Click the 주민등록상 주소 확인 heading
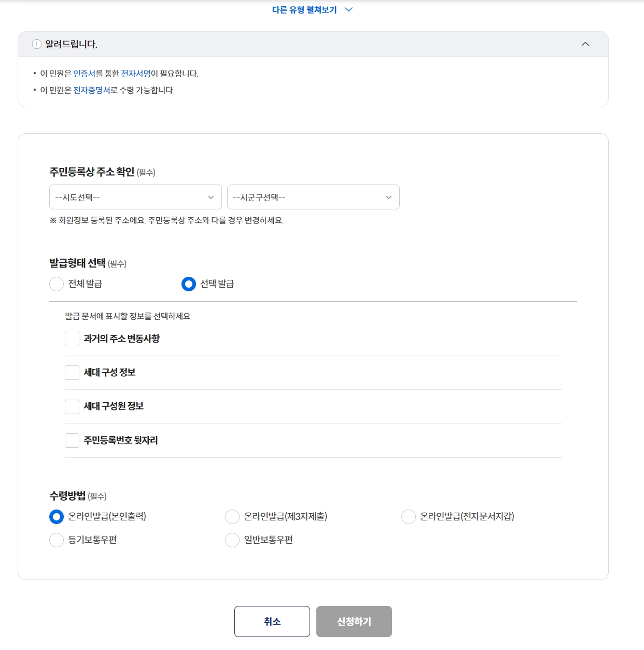The width and height of the screenshot is (644, 650). pyautogui.click(x=92, y=172)
